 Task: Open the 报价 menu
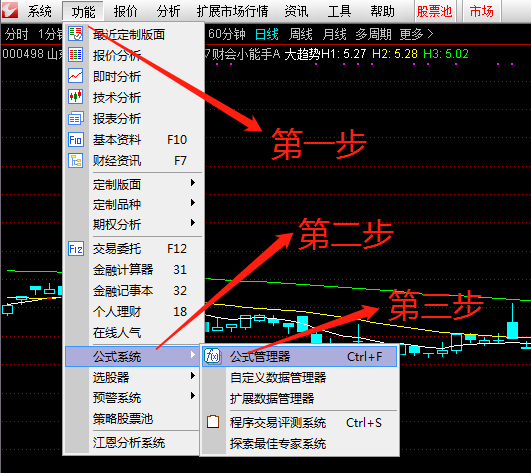click(126, 12)
